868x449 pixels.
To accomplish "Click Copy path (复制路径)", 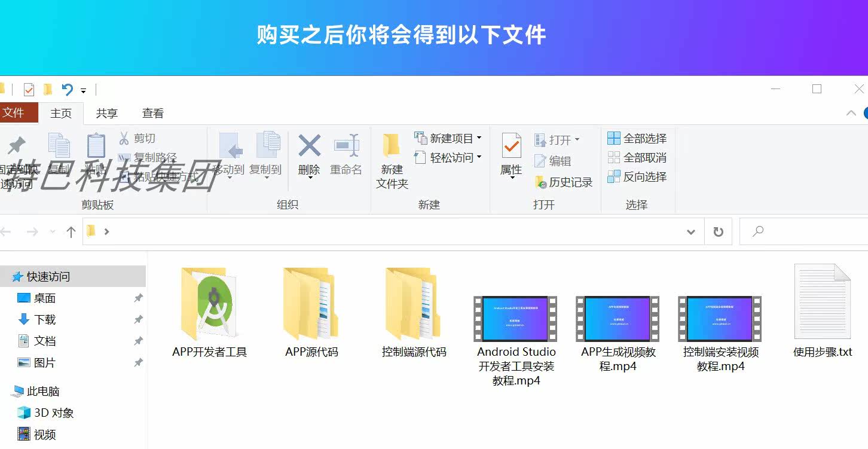I will 147,158.
